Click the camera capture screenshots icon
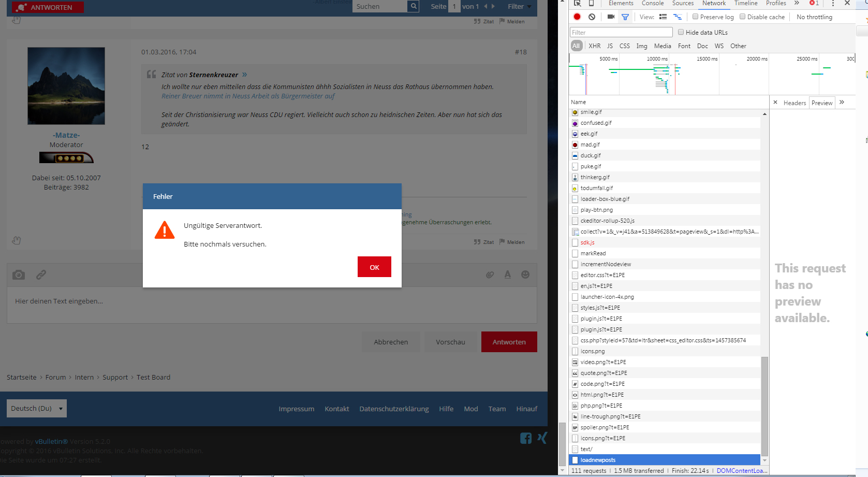This screenshot has width=868, height=477. click(611, 17)
